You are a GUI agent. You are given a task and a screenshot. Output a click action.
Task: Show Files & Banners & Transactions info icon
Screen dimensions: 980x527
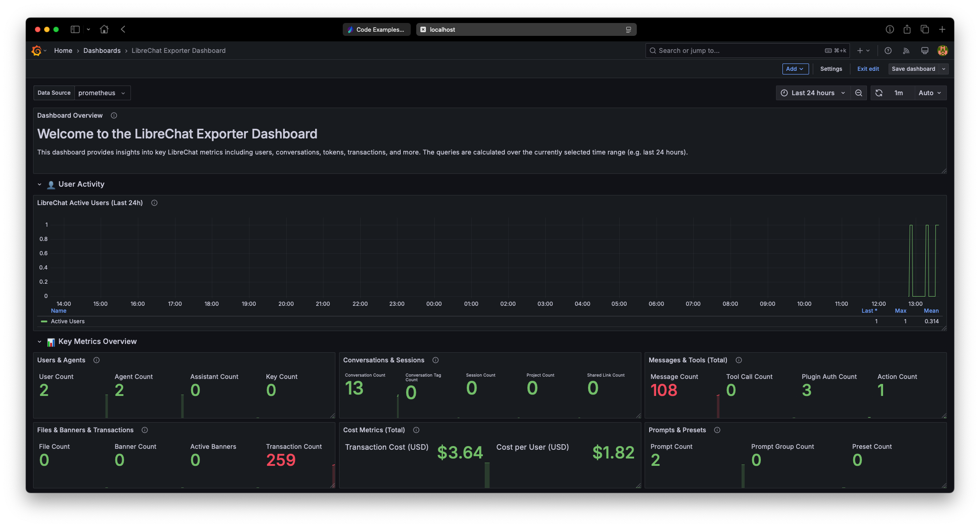pos(145,430)
